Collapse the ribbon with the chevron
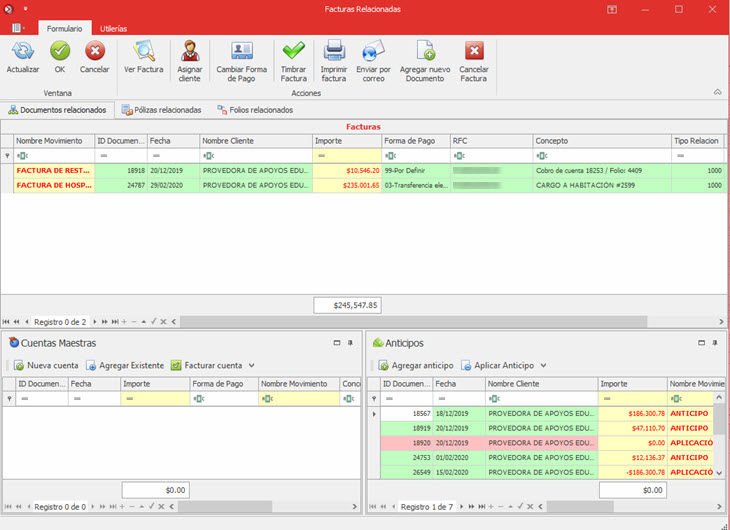The width and height of the screenshot is (730, 530). click(x=717, y=92)
